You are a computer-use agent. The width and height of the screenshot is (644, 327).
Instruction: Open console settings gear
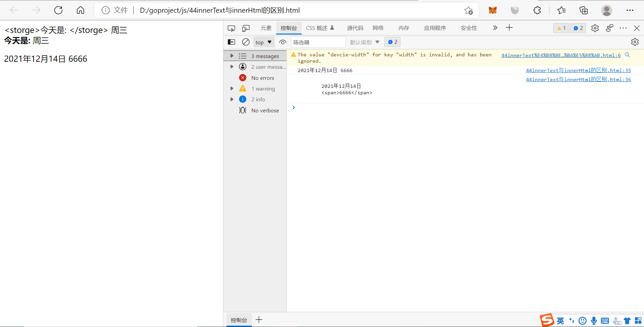(635, 42)
